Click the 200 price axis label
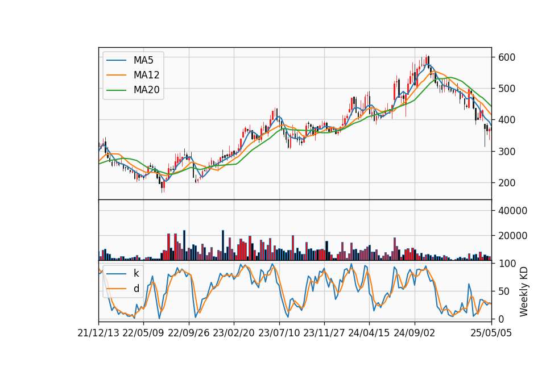Image resolution: width=546 pixels, height=392 pixels. (507, 183)
